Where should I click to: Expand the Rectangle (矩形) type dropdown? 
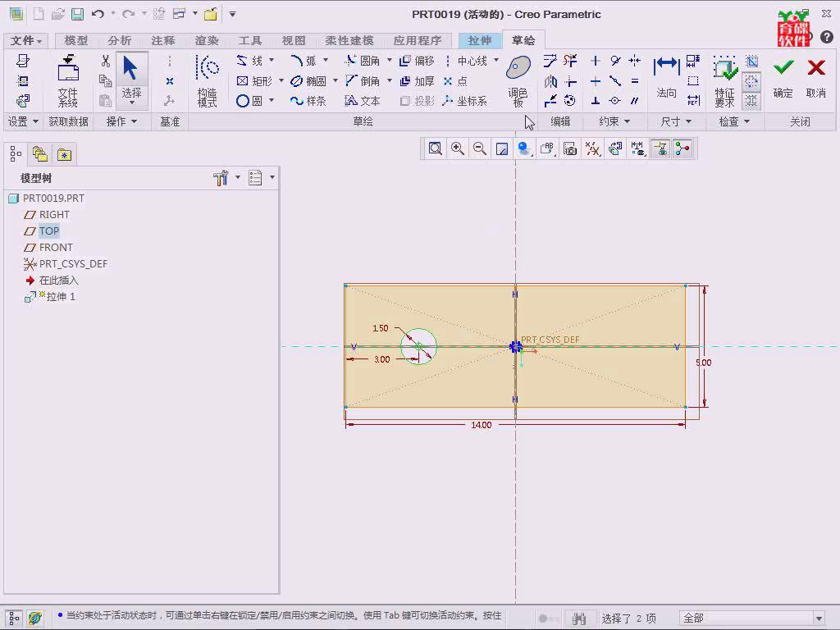[281, 81]
